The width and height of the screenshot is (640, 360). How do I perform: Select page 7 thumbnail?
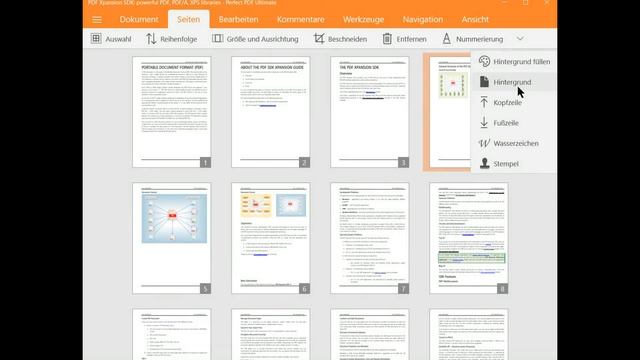370,238
